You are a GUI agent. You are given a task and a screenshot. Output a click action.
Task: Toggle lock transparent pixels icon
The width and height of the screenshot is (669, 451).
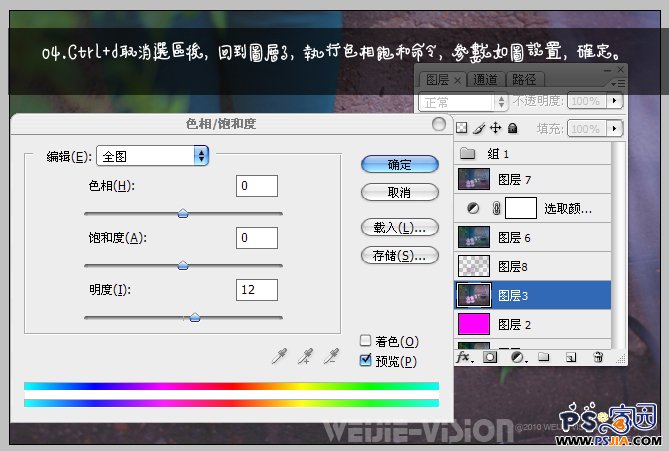[462, 128]
